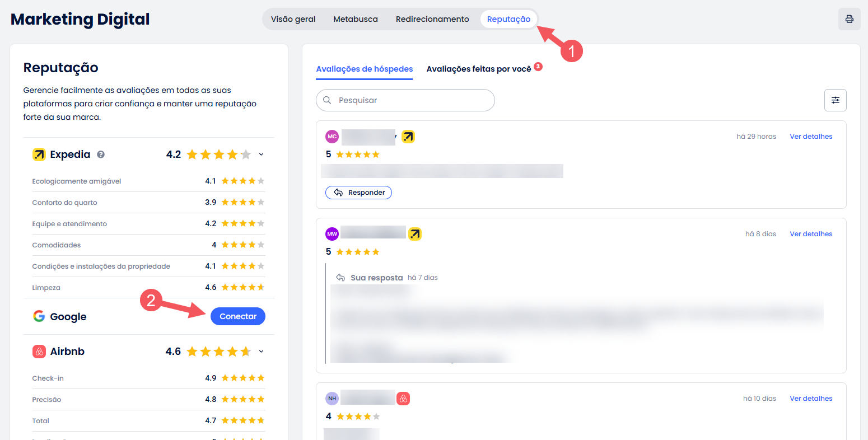Click the MC reviewer avatar

pyautogui.click(x=332, y=137)
